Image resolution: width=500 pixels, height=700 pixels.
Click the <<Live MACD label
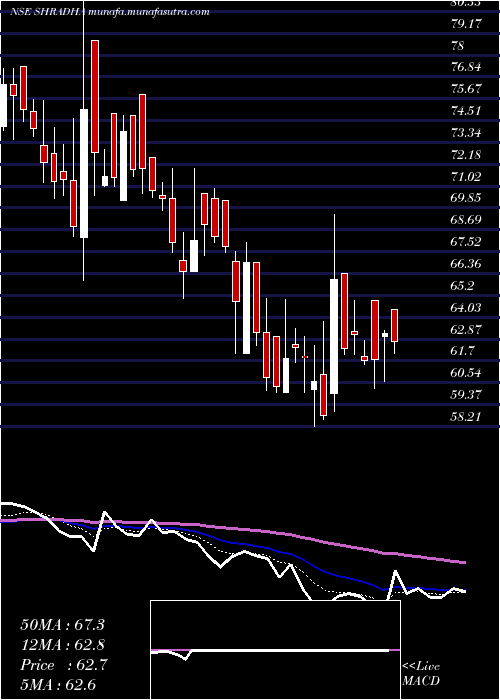(421, 674)
